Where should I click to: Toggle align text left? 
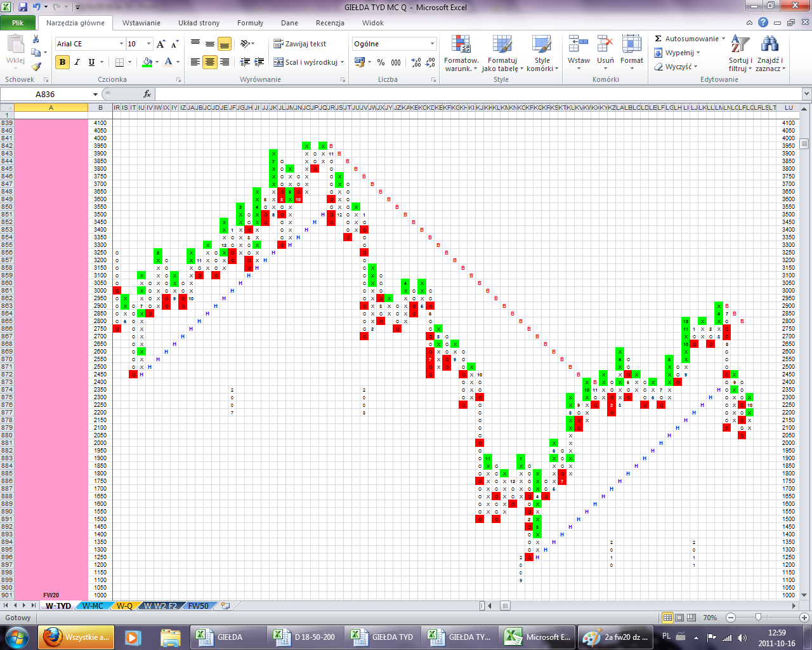[x=195, y=62]
